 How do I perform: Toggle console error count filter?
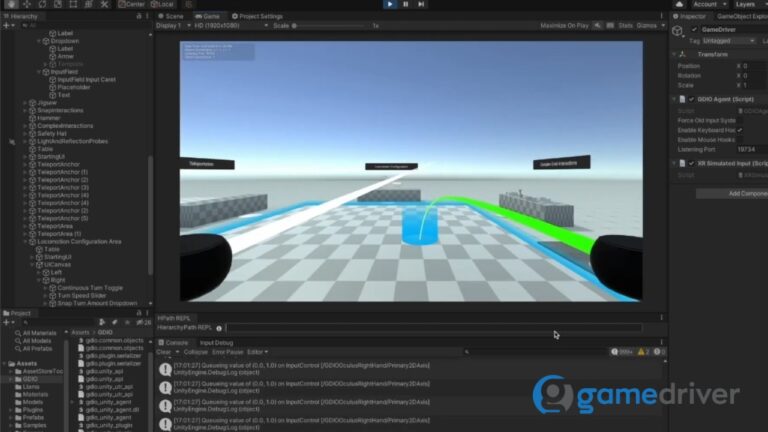click(x=659, y=352)
